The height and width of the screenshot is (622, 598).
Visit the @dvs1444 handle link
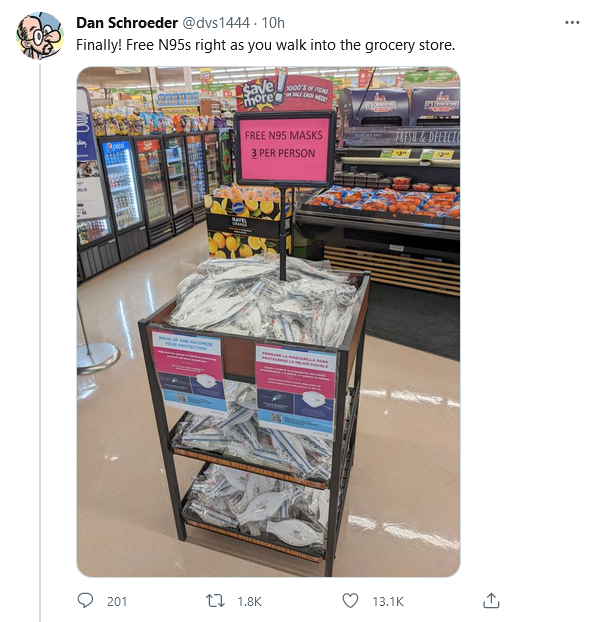click(x=215, y=23)
